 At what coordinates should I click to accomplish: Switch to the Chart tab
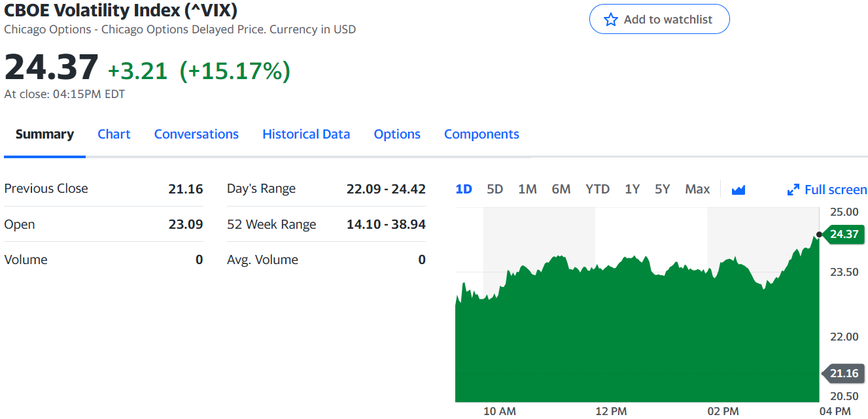click(x=114, y=134)
